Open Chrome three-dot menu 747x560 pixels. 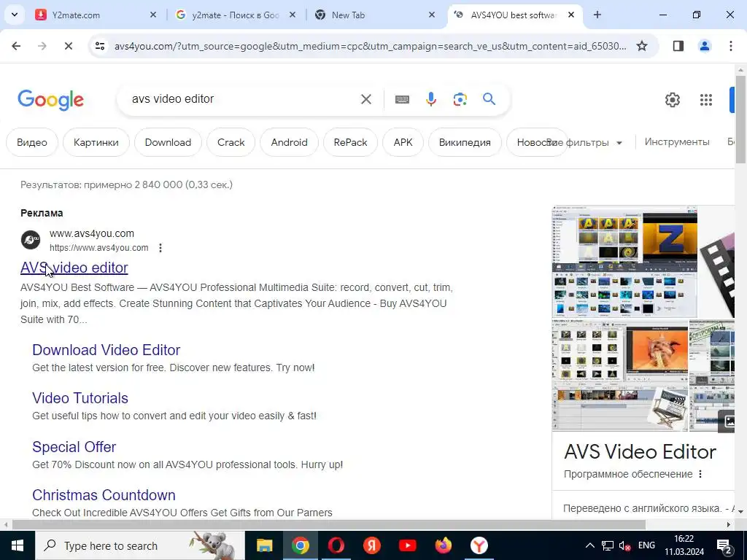point(730,46)
